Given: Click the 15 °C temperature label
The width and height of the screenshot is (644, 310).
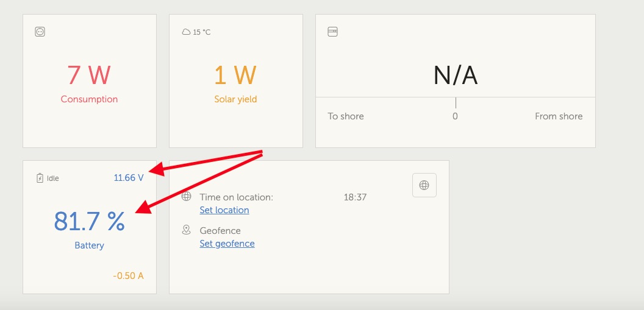Looking at the screenshot, I should tap(202, 32).
